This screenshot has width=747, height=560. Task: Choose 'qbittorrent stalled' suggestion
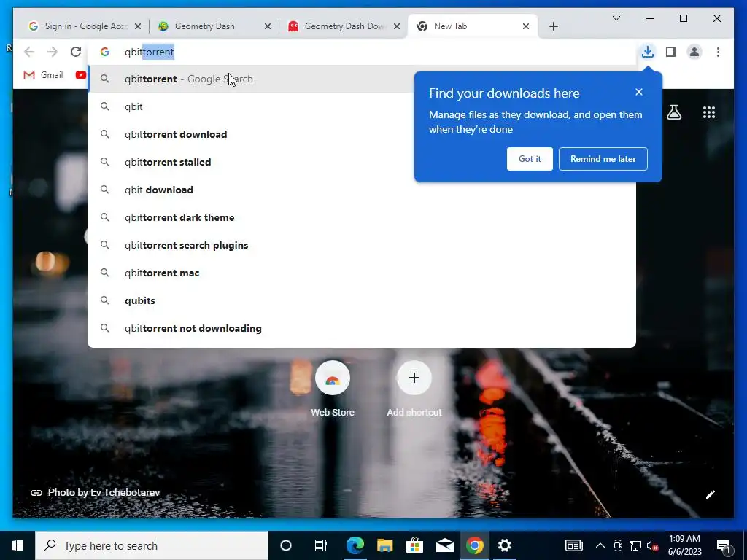pos(362,162)
